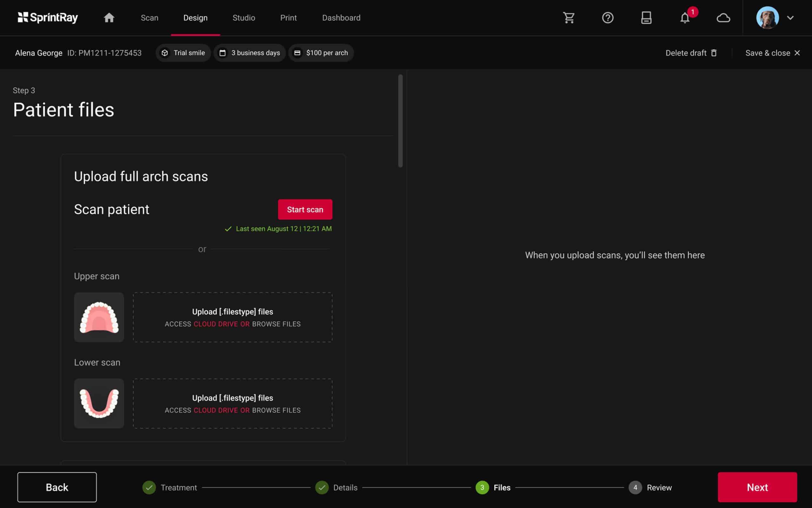Image resolution: width=812 pixels, height=508 pixels.
Task: Open the notifications bell
Action: [685, 17]
